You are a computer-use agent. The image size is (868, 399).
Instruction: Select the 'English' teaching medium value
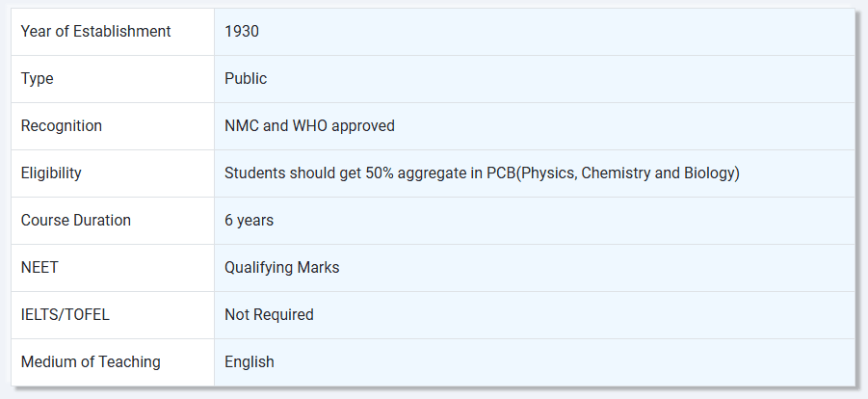tap(250, 362)
